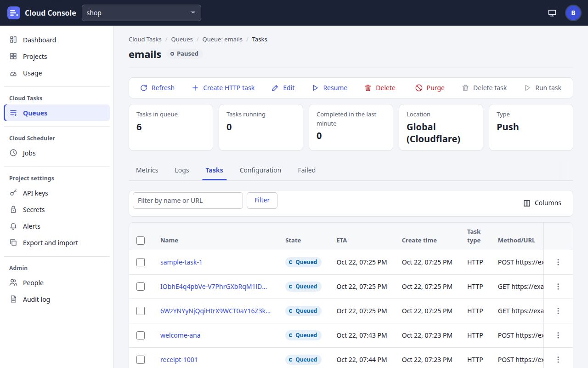Viewport: 588px width, 368px height.
Task: Check the 6WzYNYyNjQqiHtrX9 task checkbox
Action: (141, 311)
